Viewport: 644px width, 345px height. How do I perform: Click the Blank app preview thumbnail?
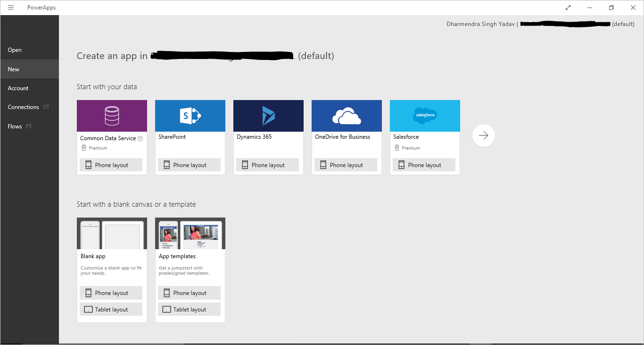tap(112, 233)
